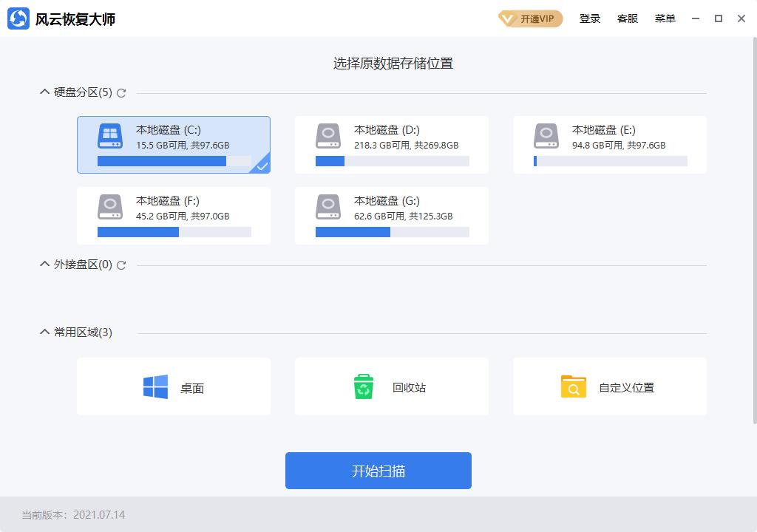757x532 pixels.
Task: Click the green 回收站 recycle bin icon
Action: click(362, 386)
